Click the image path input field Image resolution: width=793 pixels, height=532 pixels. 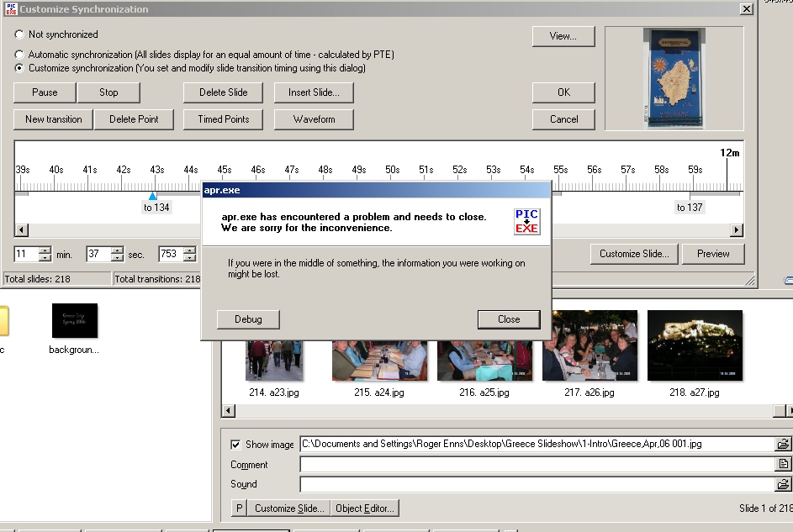click(537, 444)
